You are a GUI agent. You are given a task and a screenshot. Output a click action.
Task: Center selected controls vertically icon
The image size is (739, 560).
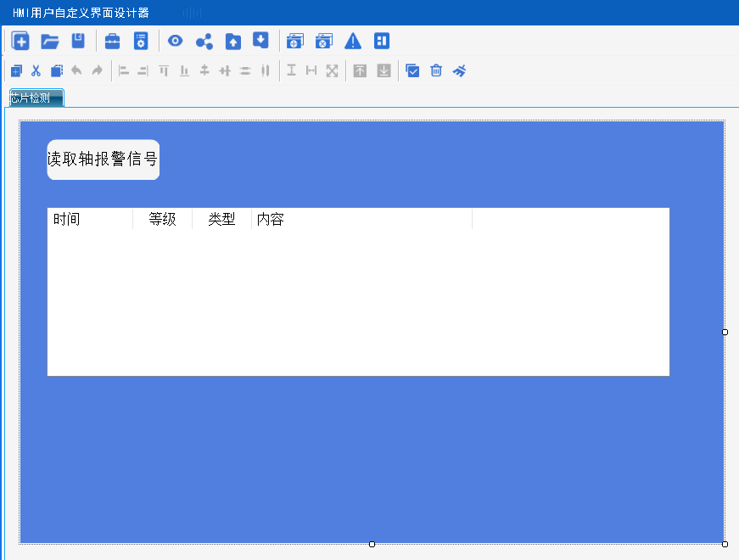pyautogui.click(x=225, y=70)
